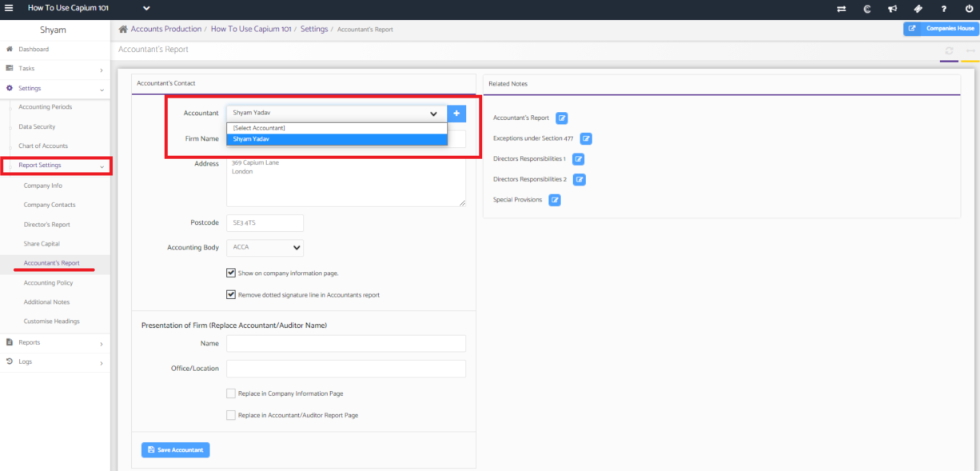Click the ticket icon in top bar
Viewport: 980px width, 471px height.
pos(918,9)
